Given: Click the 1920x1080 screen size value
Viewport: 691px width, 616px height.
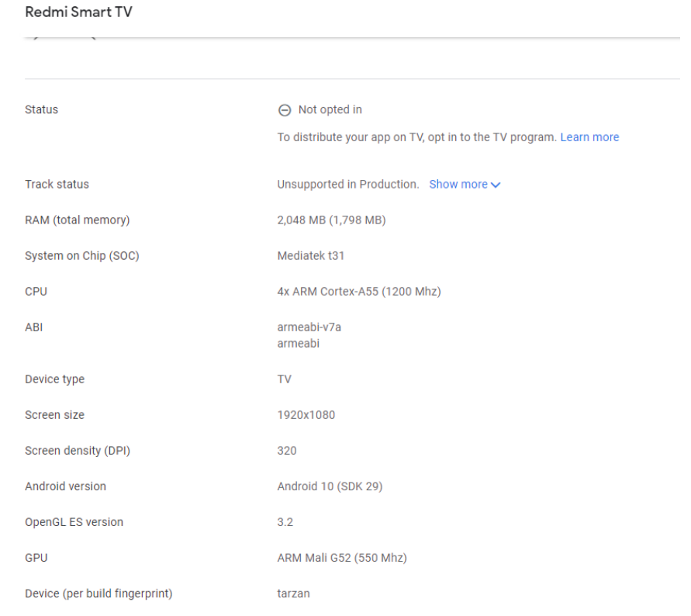Looking at the screenshot, I should (x=306, y=415).
